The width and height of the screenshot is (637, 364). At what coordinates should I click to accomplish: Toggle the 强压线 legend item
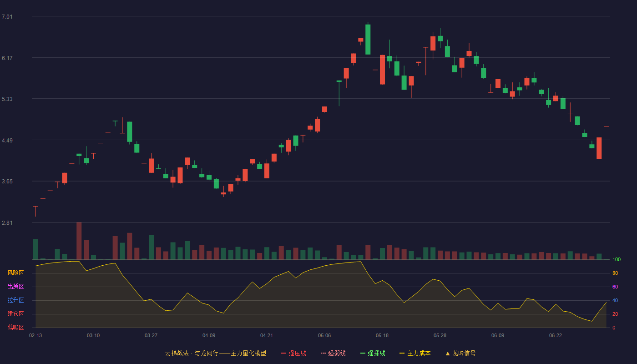coord(293,353)
